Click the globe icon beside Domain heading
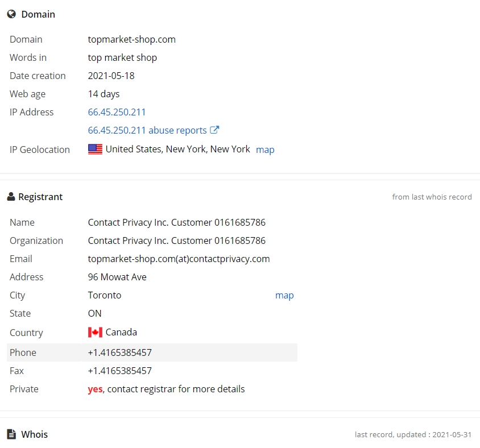Screen dimensions: 480x448 pyautogui.click(x=11, y=14)
